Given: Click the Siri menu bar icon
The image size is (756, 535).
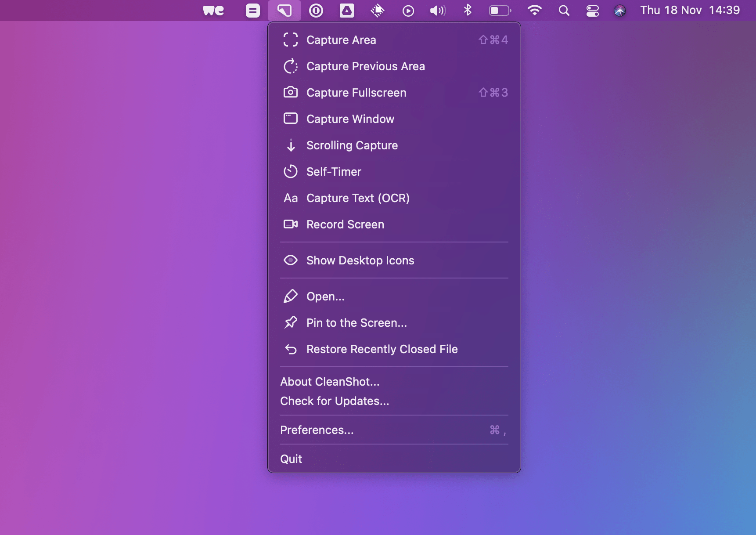Looking at the screenshot, I should (x=620, y=11).
